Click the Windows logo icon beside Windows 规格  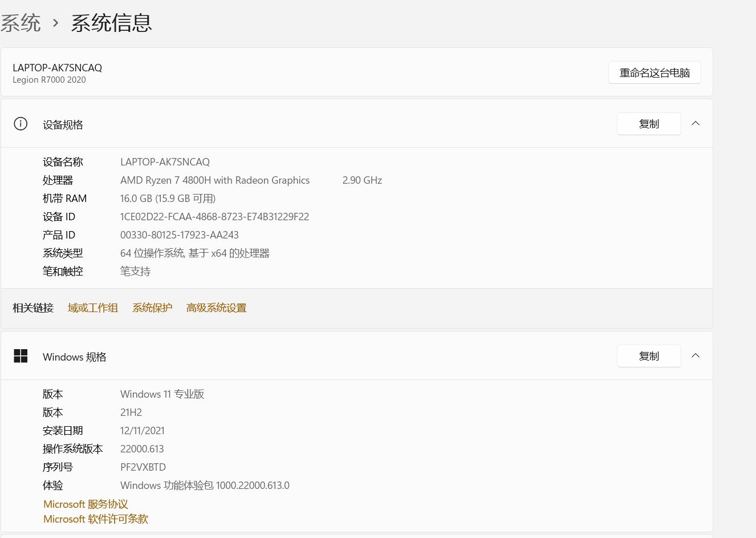click(x=21, y=356)
